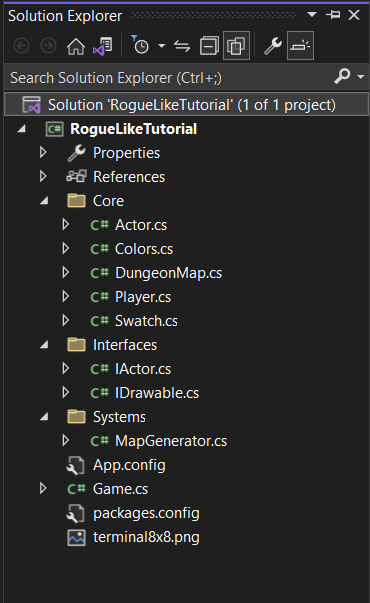Image resolution: width=370 pixels, height=603 pixels.
Task: Open the pending changes filter dropdown arrow
Action: [162, 46]
